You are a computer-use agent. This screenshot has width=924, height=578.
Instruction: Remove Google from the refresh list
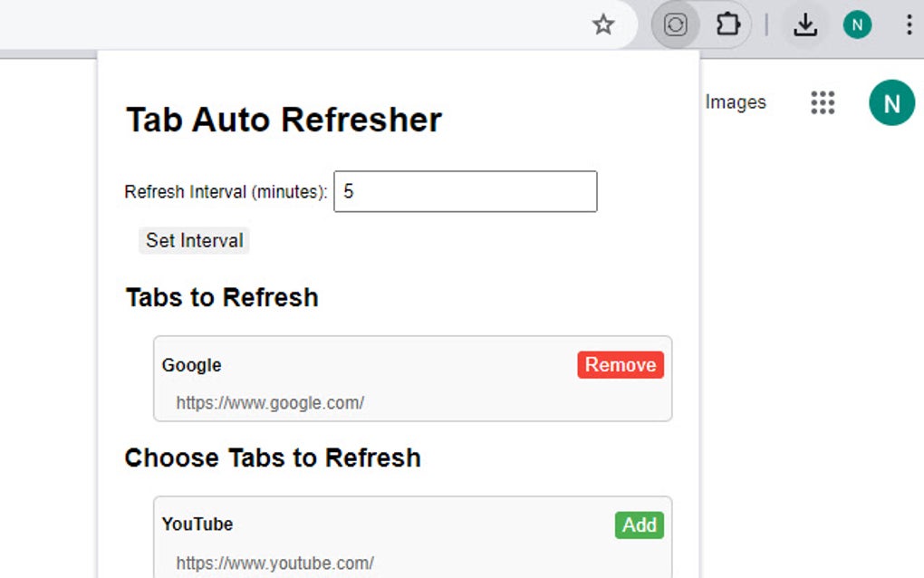coord(620,365)
